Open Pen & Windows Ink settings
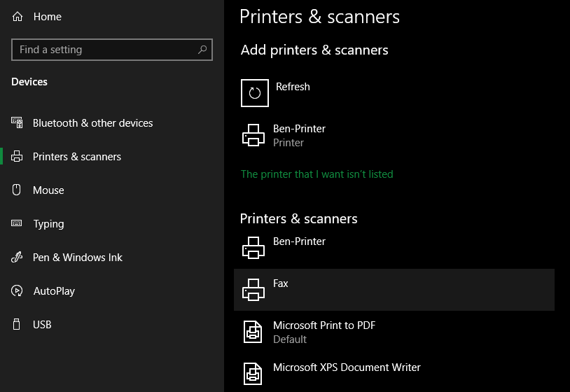 [x=78, y=257]
